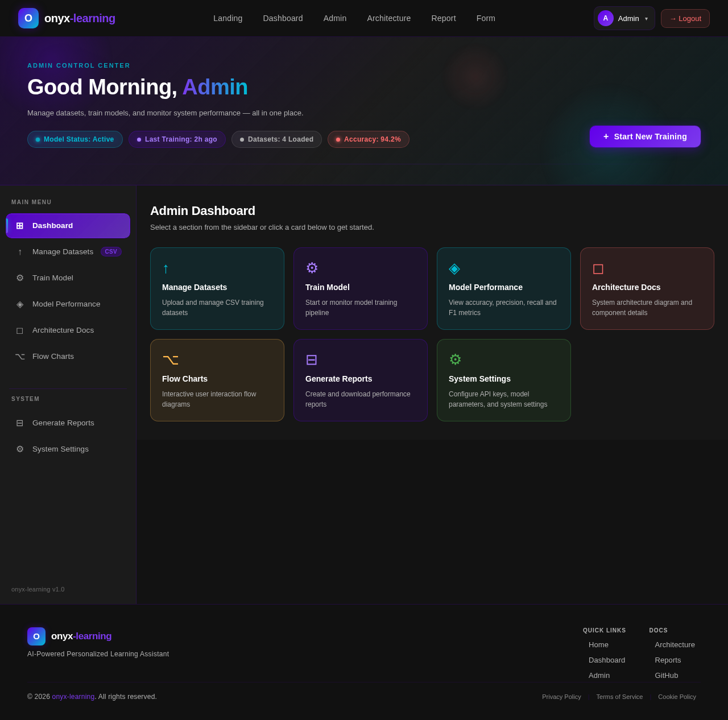The height and width of the screenshot is (720, 728).
Task: Open the Generate Reports card title
Action: point(339,379)
